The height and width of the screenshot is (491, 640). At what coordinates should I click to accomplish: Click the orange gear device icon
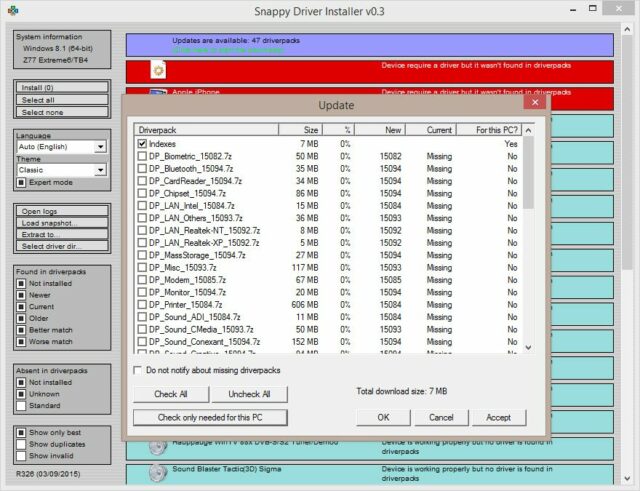[157, 69]
